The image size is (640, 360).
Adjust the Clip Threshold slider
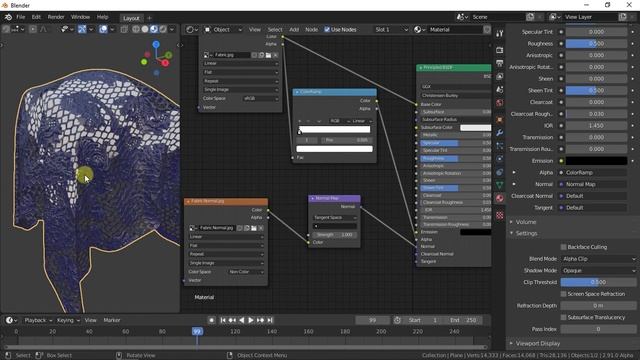pyautogui.click(x=598, y=282)
